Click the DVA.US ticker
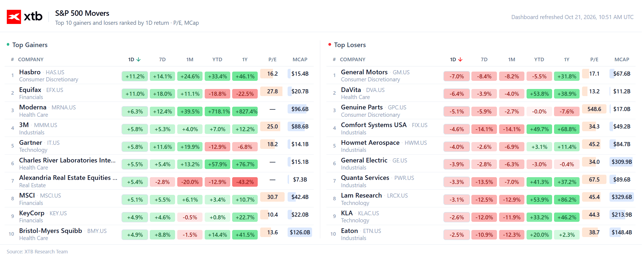The width and height of the screenshot is (644, 255). (375, 90)
